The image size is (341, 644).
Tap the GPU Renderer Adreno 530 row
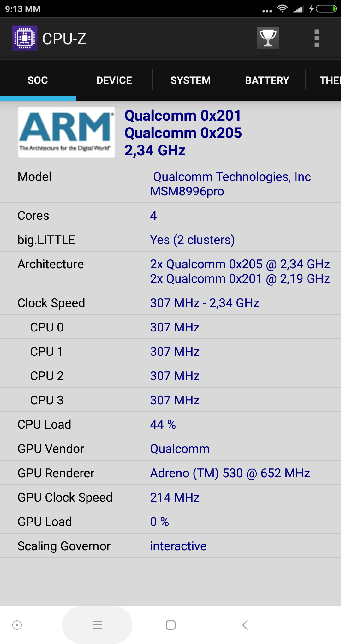170,473
